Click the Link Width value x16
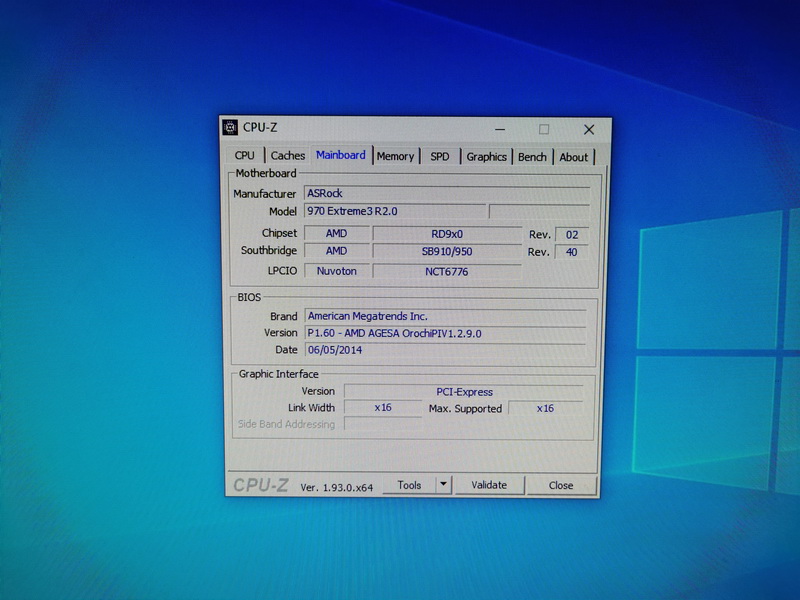The height and width of the screenshot is (600, 800). (x=383, y=408)
